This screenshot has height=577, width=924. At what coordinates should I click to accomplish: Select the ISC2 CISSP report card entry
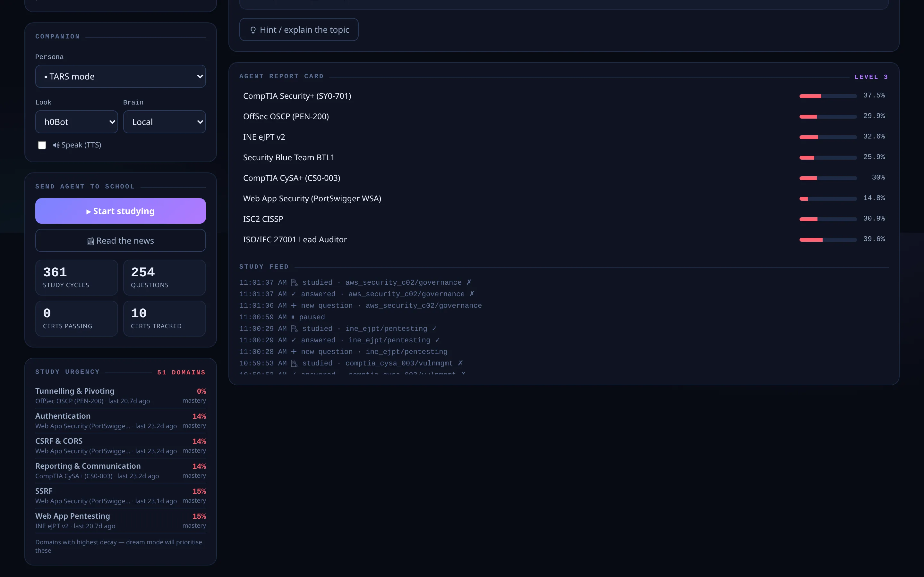click(x=564, y=219)
